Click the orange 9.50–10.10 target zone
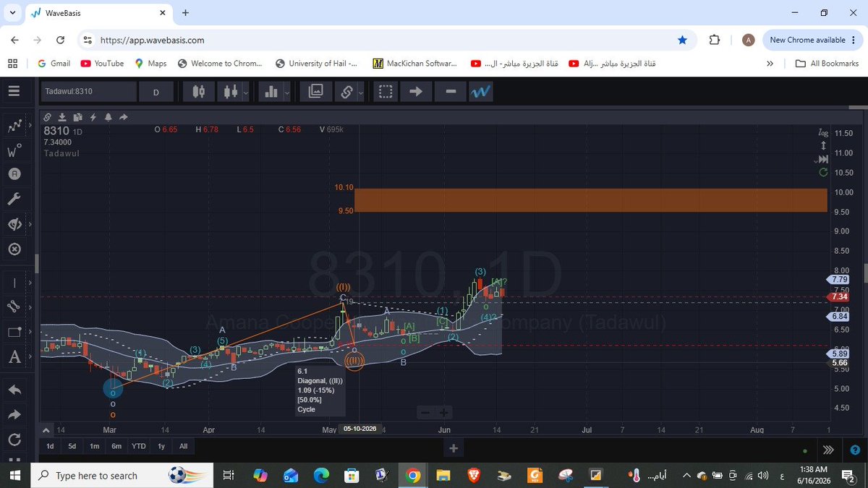Image resolution: width=868 pixels, height=488 pixels. [x=590, y=200]
